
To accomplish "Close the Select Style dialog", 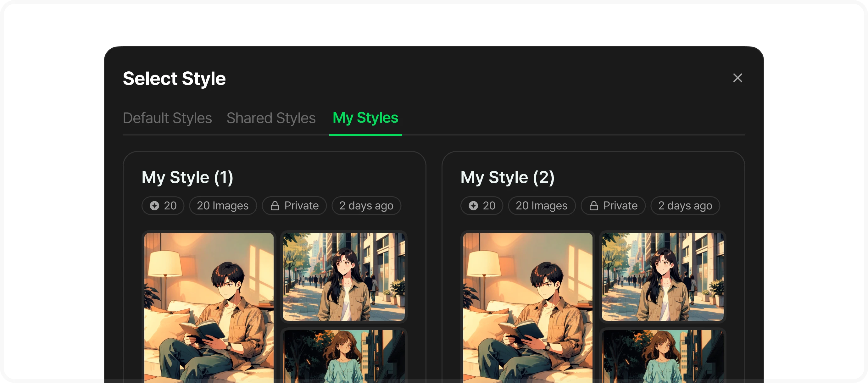I will click(x=737, y=78).
